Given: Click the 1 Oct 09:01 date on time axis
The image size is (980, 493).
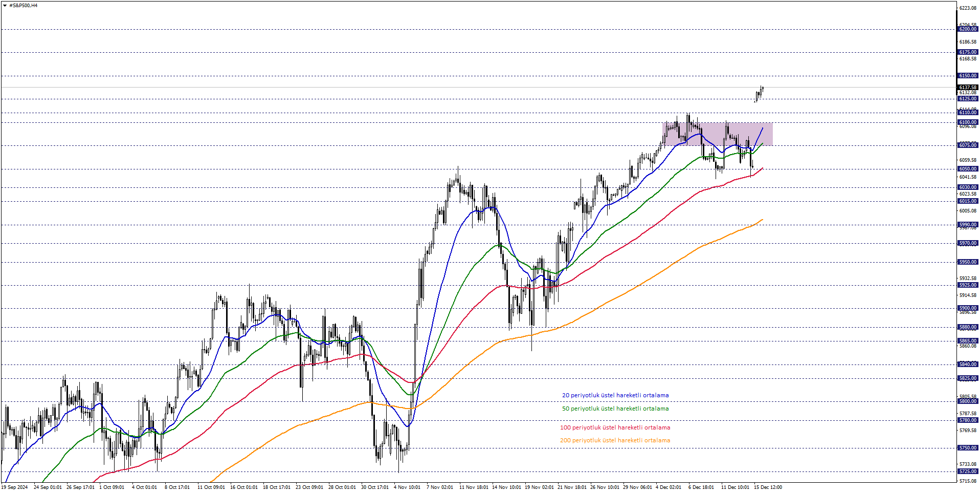Looking at the screenshot, I should point(112,487).
